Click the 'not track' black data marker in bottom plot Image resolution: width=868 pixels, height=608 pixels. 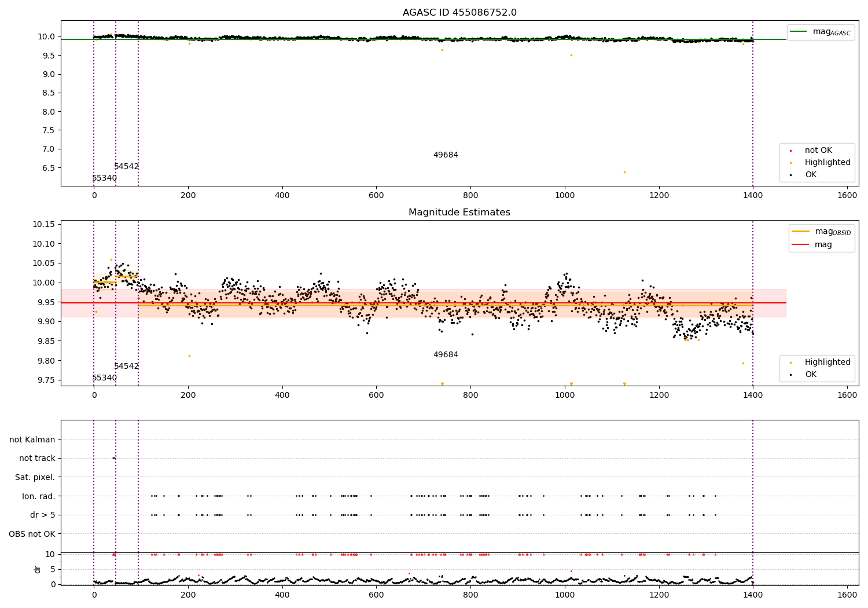pyautogui.click(x=114, y=459)
